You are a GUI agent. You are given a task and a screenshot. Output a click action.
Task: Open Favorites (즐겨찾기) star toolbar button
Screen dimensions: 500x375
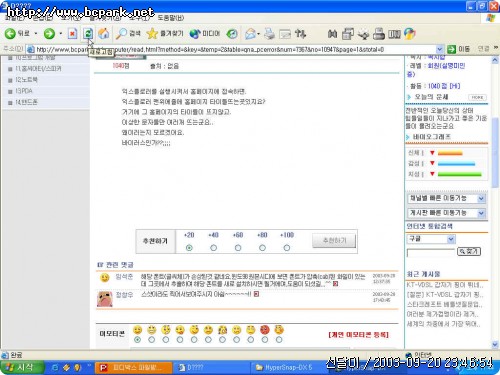click(165, 33)
